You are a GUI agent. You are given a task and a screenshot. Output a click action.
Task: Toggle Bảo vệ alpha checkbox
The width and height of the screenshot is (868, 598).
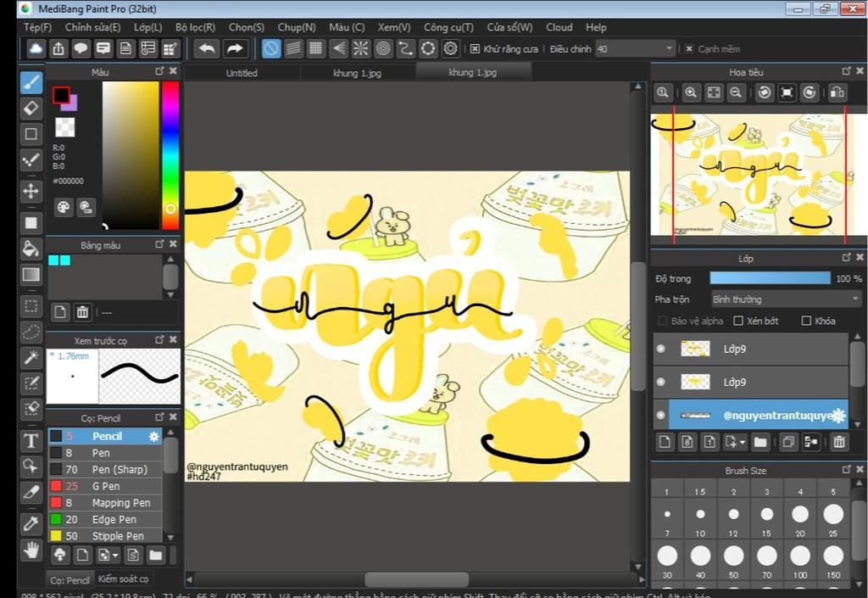click(x=662, y=321)
